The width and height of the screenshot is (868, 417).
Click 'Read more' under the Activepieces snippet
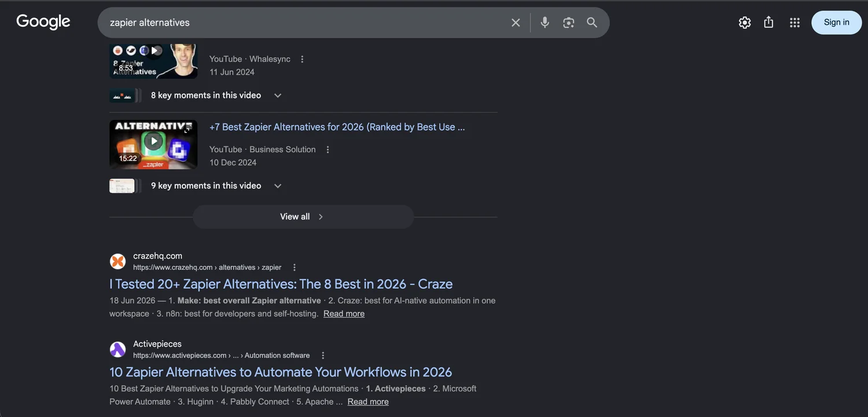[368, 402]
